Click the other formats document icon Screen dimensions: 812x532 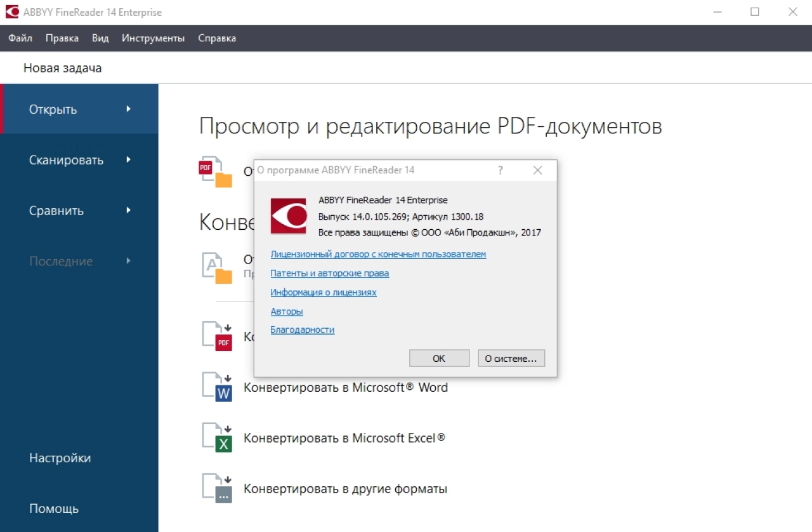coord(216,488)
